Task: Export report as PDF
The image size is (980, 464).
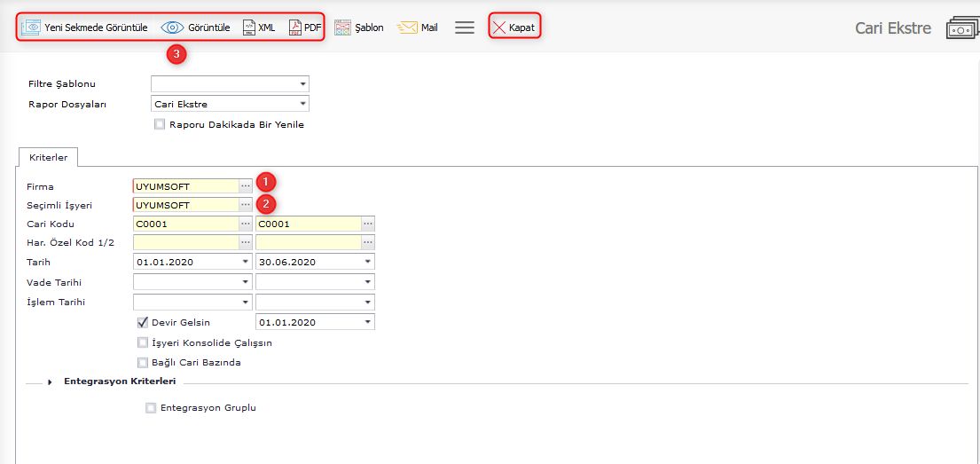Action: [305, 28]
